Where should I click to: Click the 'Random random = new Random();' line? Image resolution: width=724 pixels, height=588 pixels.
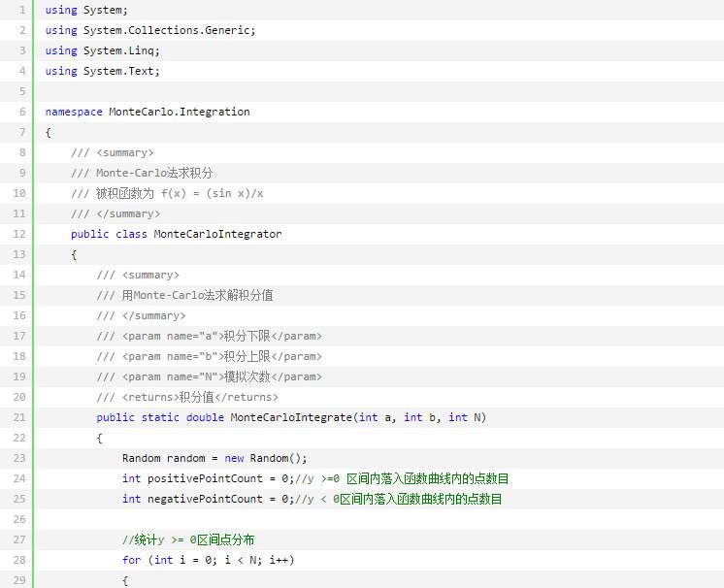(x=214, y=458)
